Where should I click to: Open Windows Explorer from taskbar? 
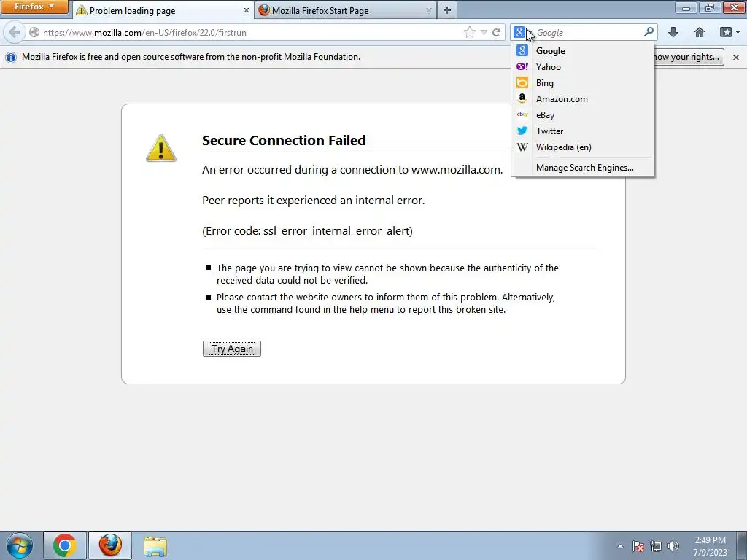pos(155,545)
